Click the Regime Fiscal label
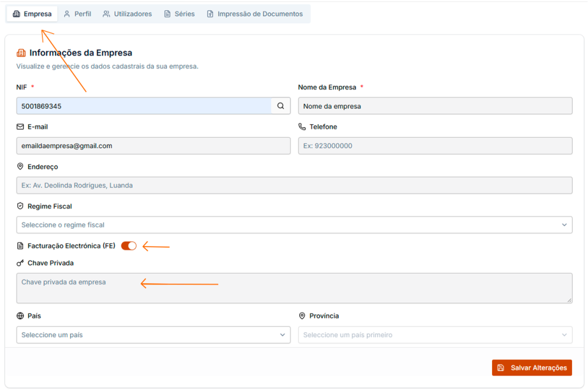 49,206
